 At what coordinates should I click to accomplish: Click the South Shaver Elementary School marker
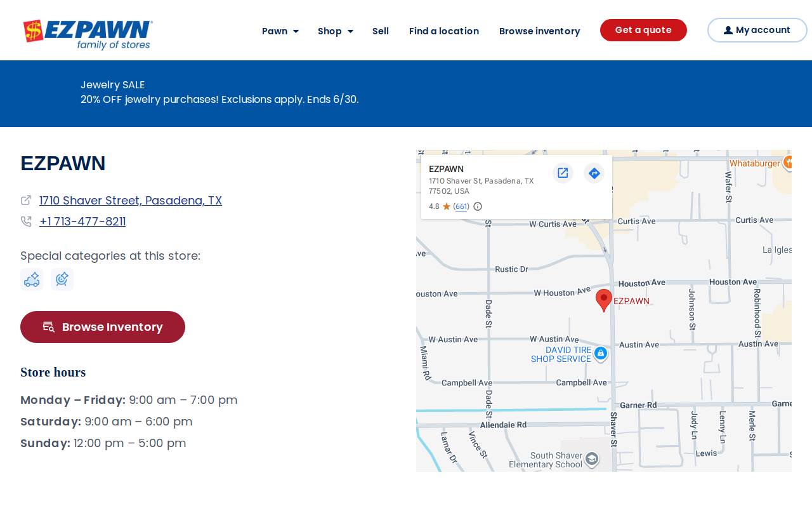tap(591, 459)
